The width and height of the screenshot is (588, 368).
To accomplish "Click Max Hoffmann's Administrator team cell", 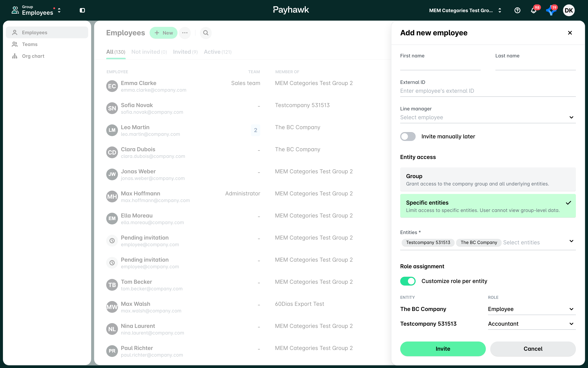I will pyautogui.click(x=243, y=194).
